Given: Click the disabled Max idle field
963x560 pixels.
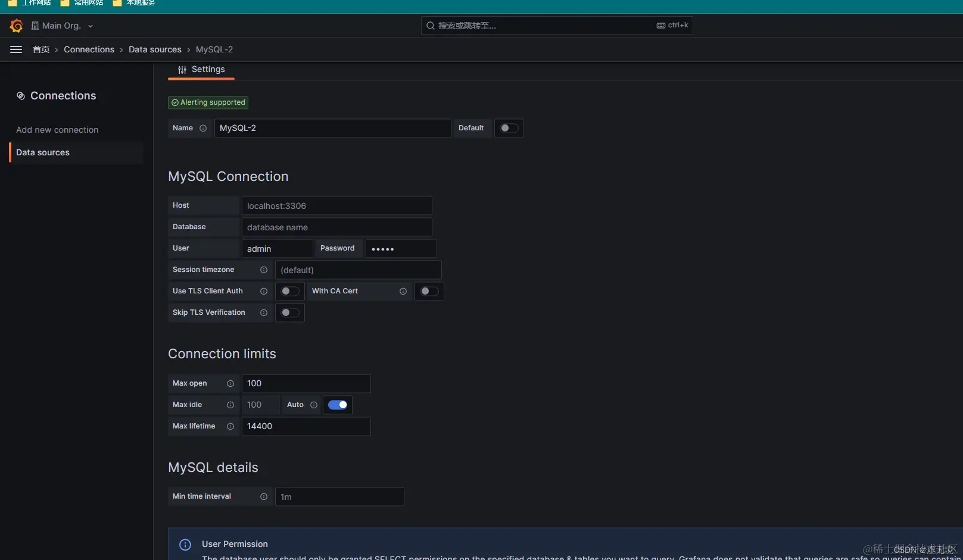Looking at the screenshot, I should (x=260, y=405).
